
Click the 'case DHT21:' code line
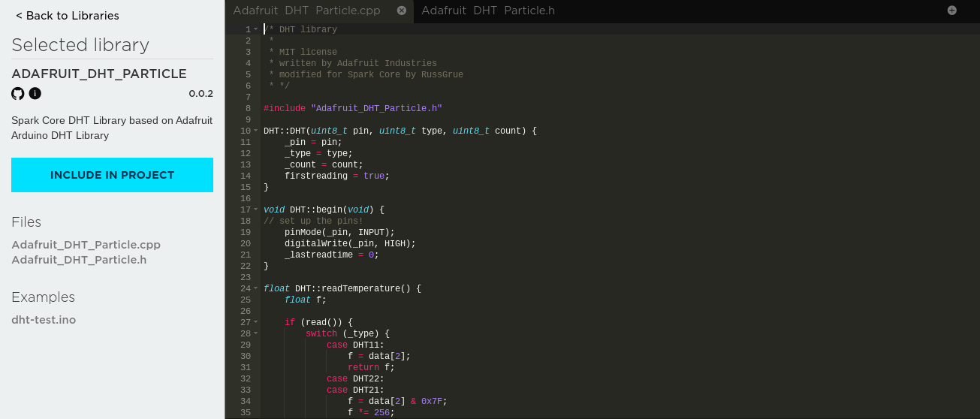coord(355,390)
